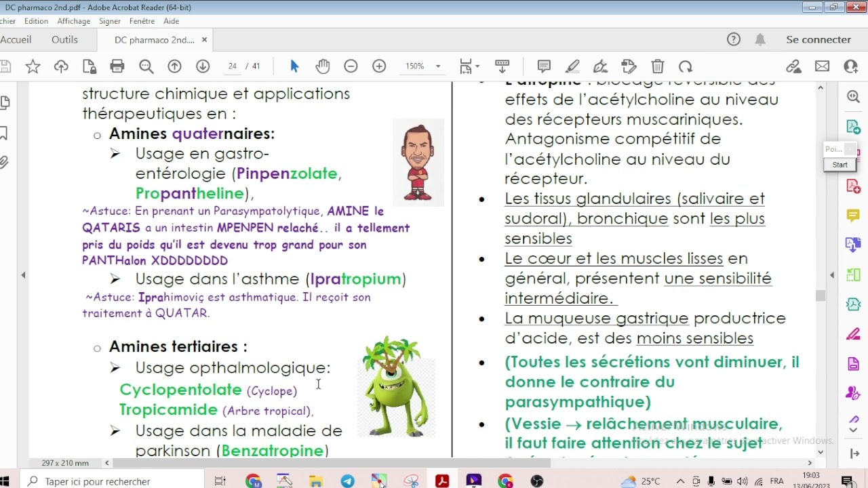Activate the hand pan tool
Image resolution: width=868 pixels, height=488 pixels.
323,66
